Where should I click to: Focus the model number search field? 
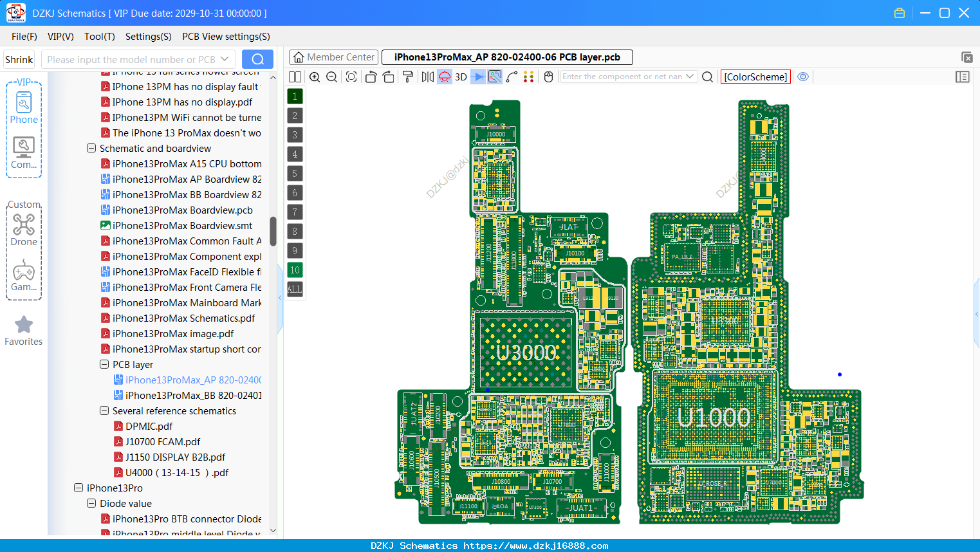131,59
